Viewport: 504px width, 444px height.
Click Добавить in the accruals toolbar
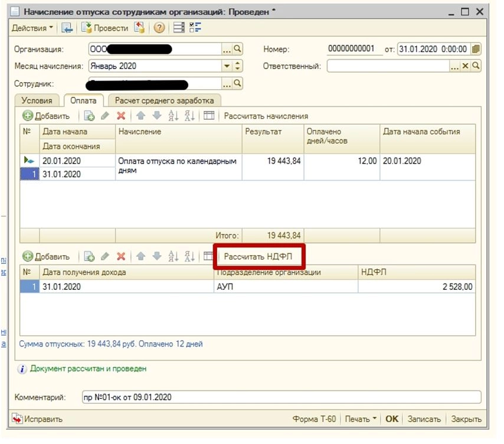click(x=46, y=116)
